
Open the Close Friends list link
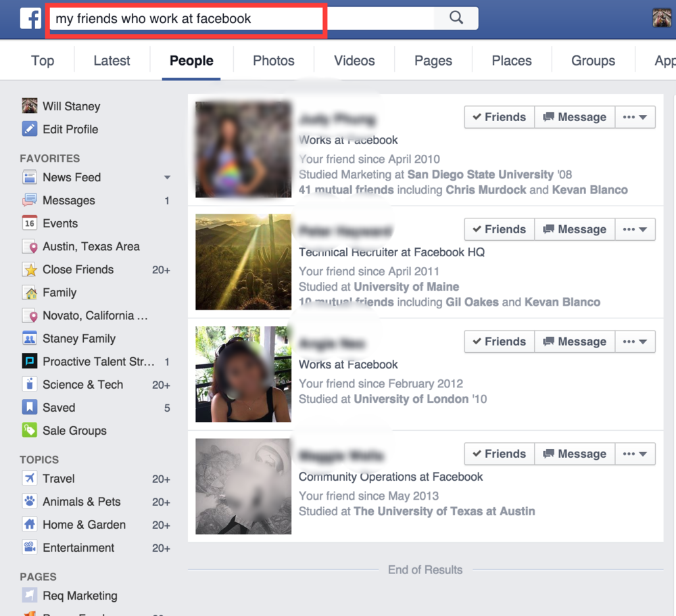pos(78,269)
